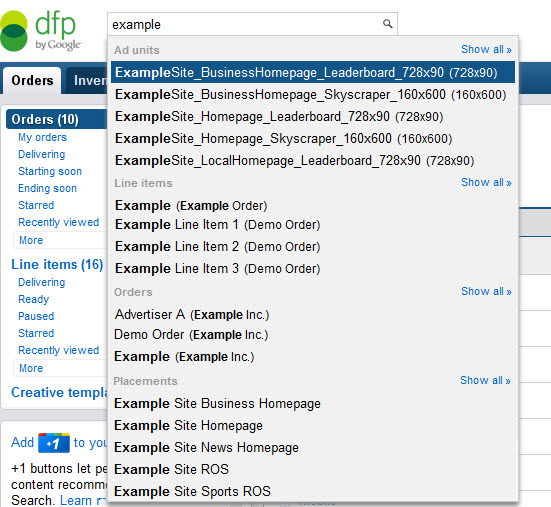Select Example Line Item 2 suggestion
The image size is (551, 507).
[x=313, y=247]
